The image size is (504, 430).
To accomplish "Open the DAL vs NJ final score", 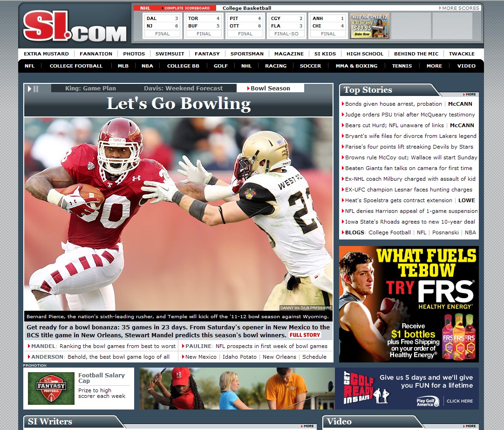I will point(162,26).
